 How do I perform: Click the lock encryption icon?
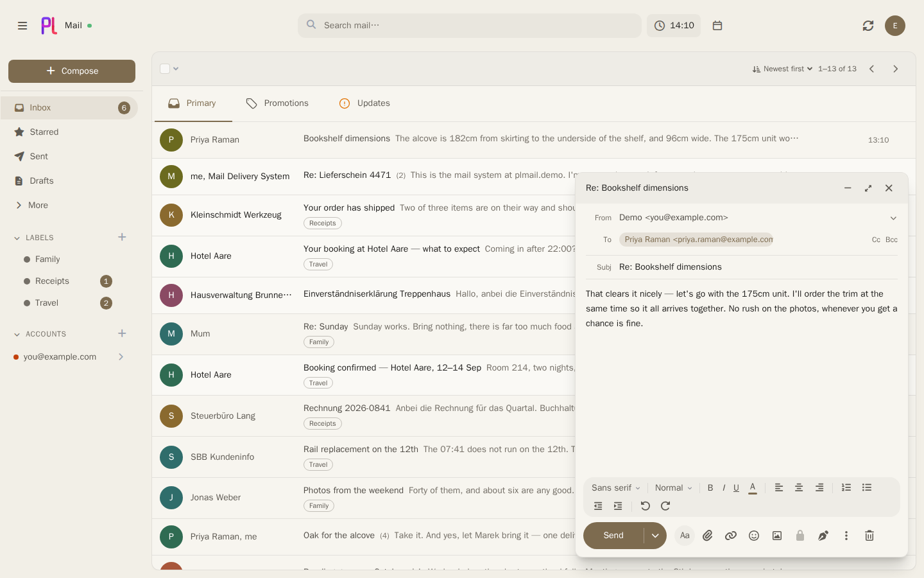(x=800, y=536)
